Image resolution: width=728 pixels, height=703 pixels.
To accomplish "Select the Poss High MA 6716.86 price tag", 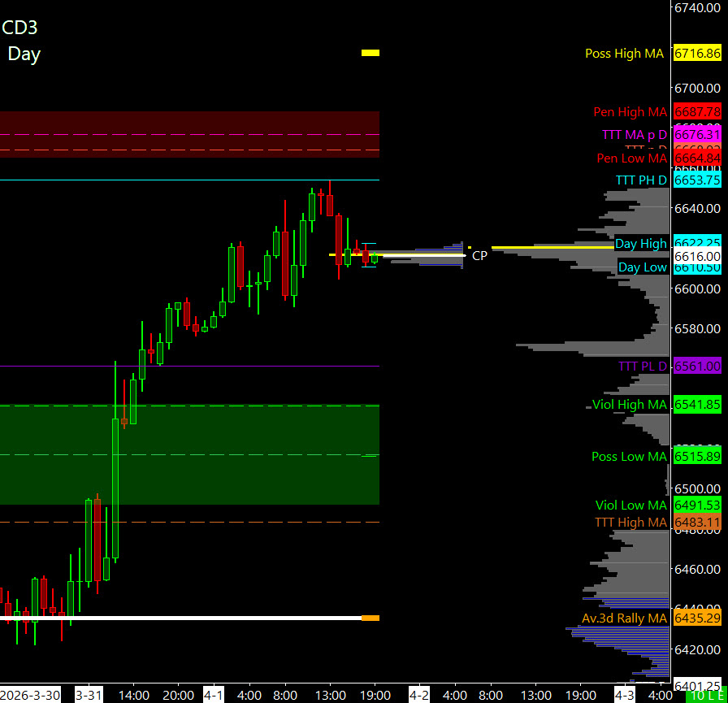I will coord(697,54).
